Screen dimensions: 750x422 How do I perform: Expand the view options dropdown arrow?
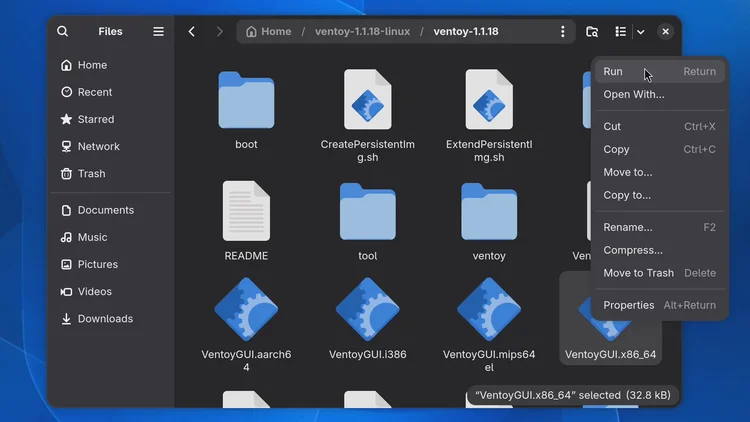click(x=640, y=32)
